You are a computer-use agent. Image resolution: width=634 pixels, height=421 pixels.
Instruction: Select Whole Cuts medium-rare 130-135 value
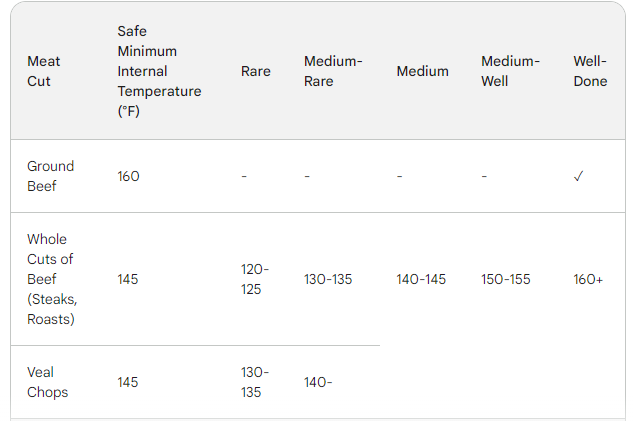pos(328,279)
